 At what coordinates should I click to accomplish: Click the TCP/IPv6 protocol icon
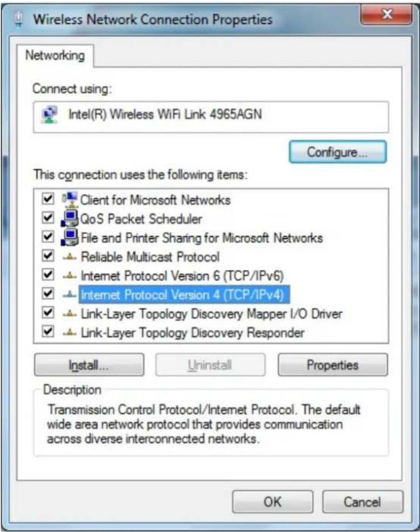pos(70,276)
